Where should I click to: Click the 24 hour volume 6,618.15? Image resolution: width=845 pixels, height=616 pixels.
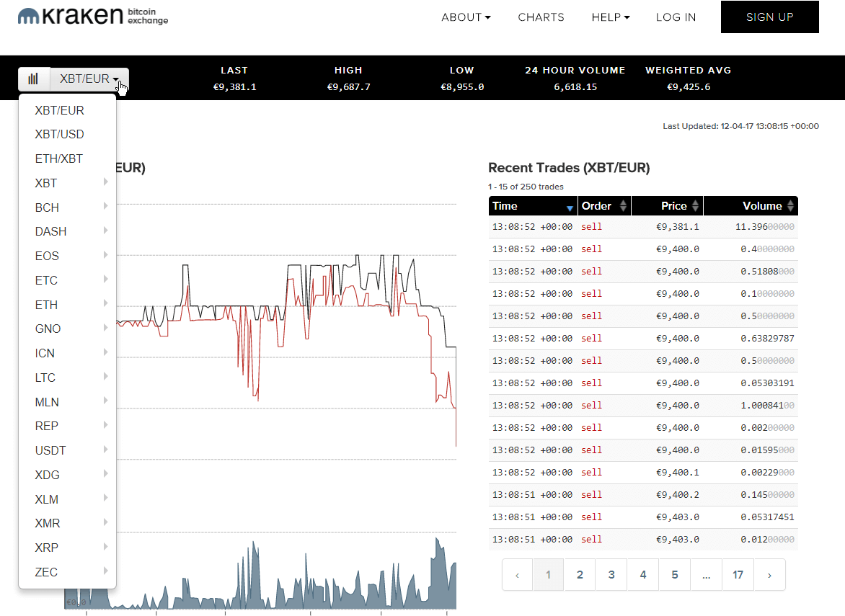tap(575, 87)
